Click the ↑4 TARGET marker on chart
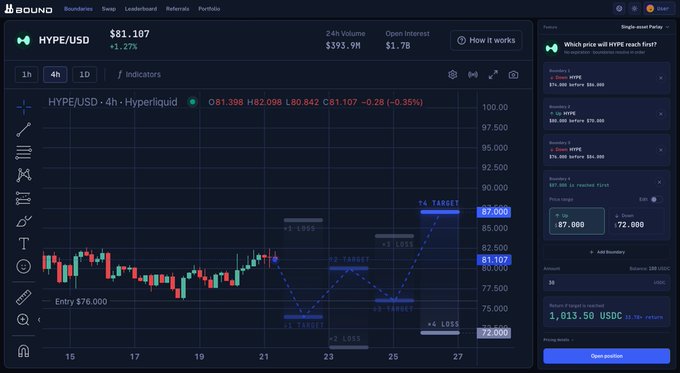 [438, 203]
